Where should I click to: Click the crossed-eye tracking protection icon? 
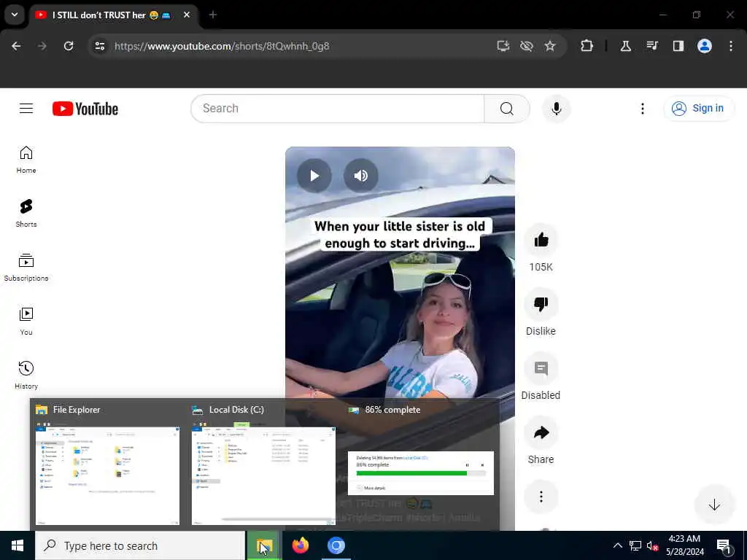(527, 46)
